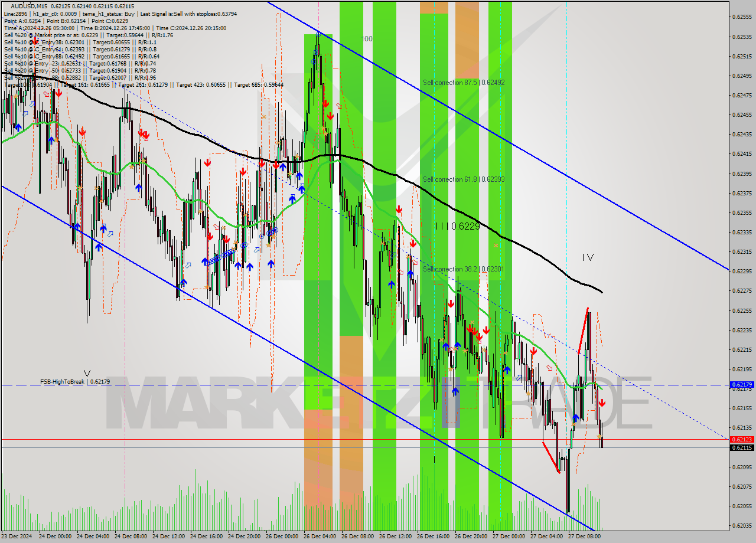Image resolution: width=756 pixels, height=543 pixels.
Task: Click the 0.62255 price axis label
Action: pos(742,310)
